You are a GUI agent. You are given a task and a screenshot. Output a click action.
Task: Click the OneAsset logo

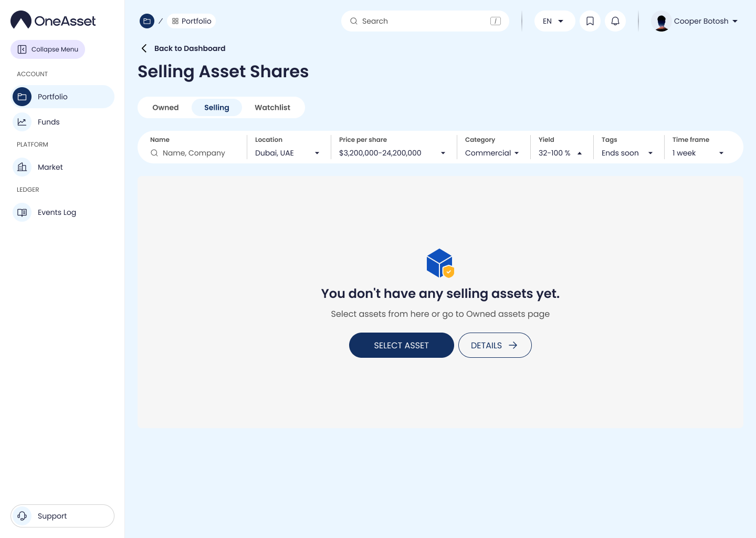53,20
